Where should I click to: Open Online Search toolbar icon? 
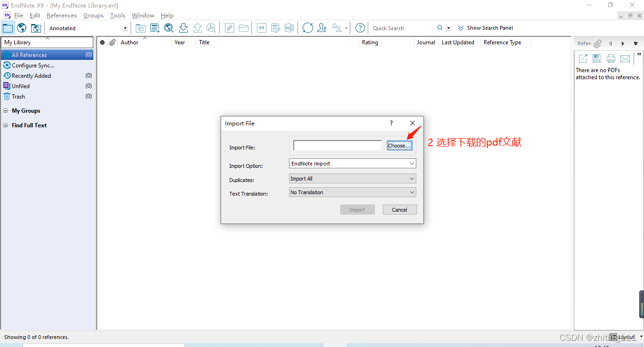click(169, 28)
